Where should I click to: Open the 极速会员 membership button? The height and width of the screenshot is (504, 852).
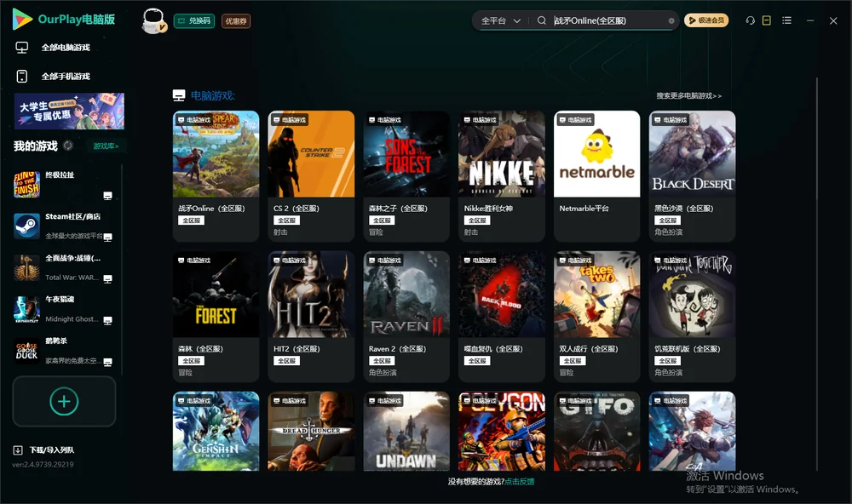coord(706,20)
